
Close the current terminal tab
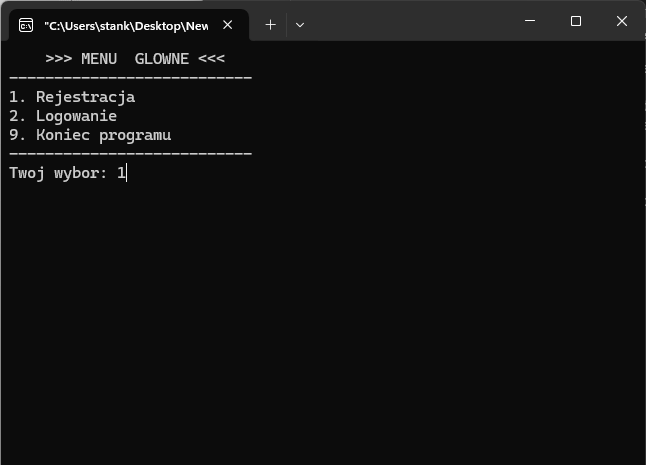(x=231, y=24)
